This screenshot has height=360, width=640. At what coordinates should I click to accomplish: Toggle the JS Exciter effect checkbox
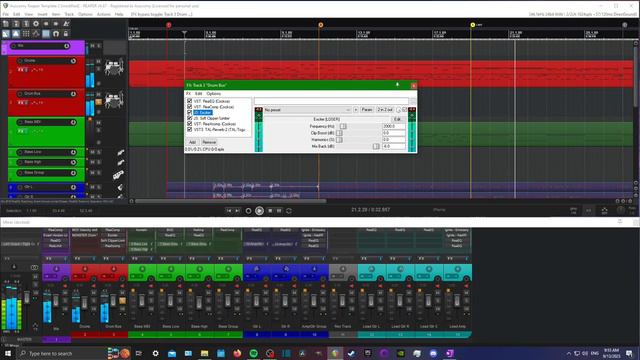(189, 112)
